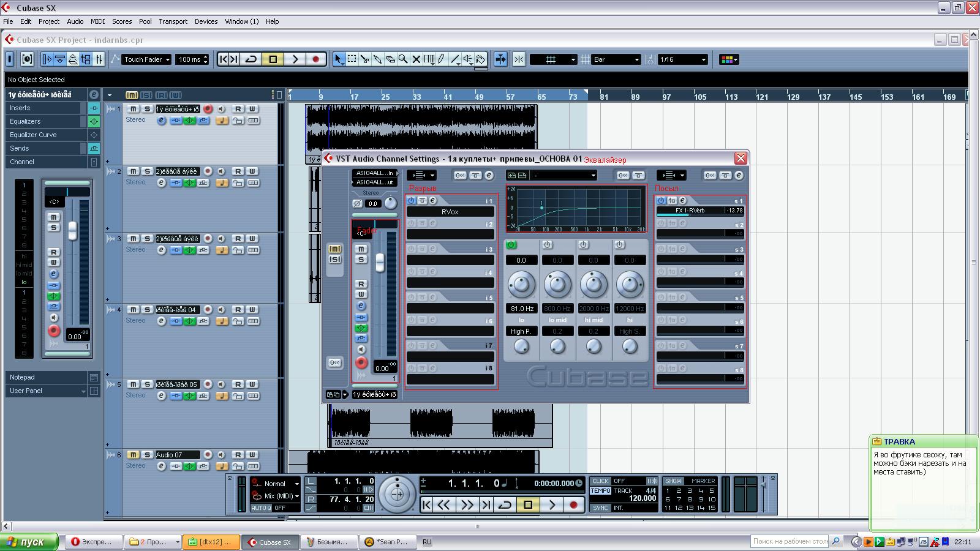Select the Erase tool
Screen dimensions: 980x551
[x=391, y=59]
